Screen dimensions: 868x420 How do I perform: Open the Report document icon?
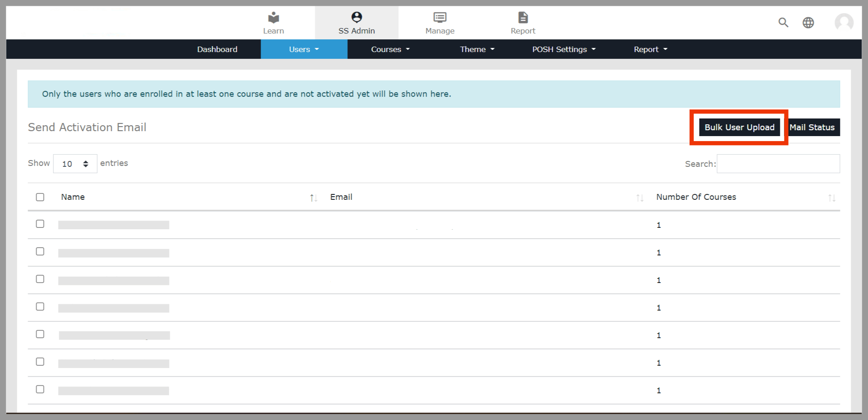pos(523,18)
